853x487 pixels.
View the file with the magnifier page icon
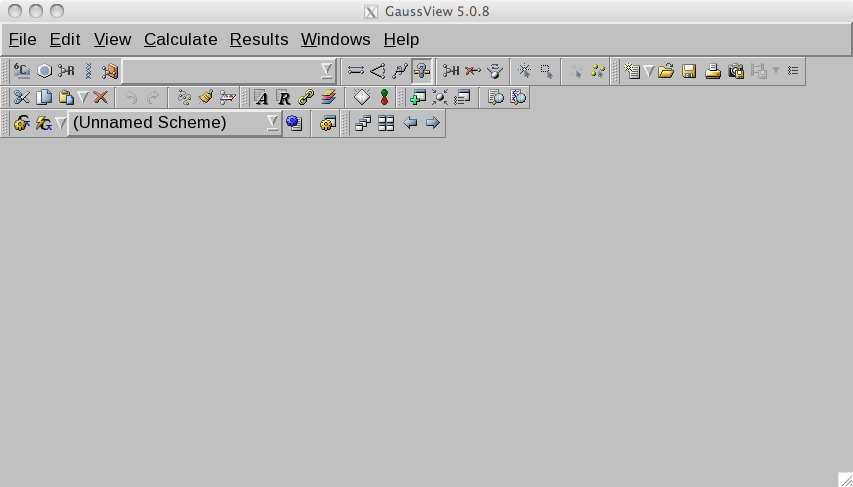(x=496, y=97)
